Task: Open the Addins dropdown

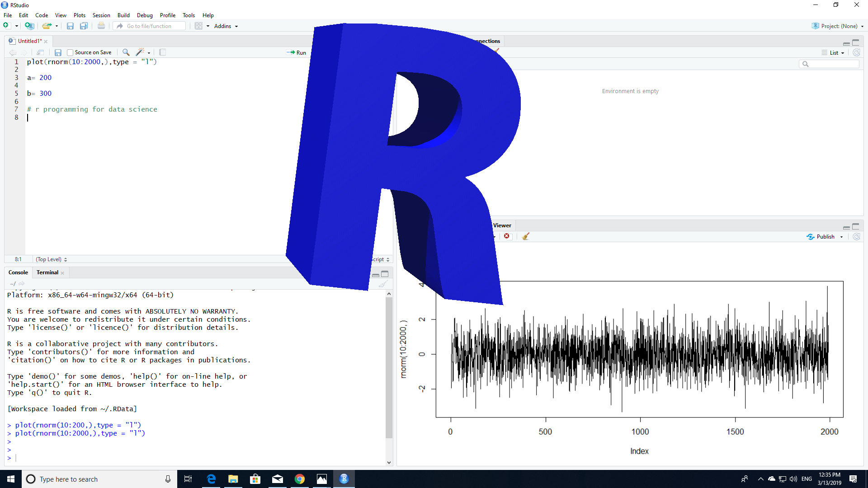Action: click(226, 26)
